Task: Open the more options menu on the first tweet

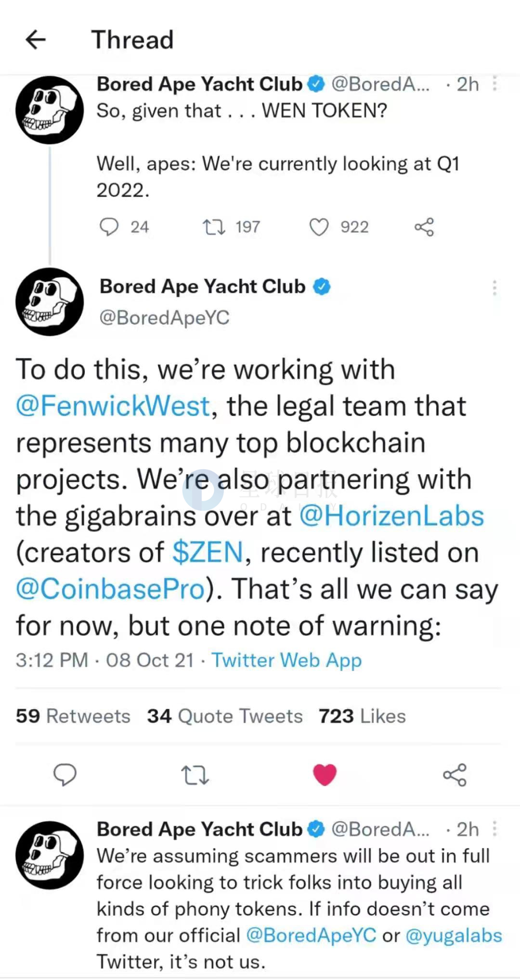Action: 494,84
